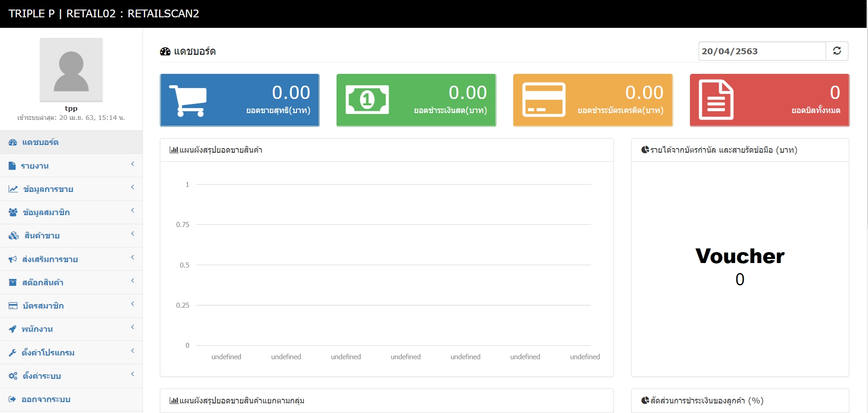Click the dashboard icon beside page heading
Viewport: 868px width, 413px height.
[165, 52]
